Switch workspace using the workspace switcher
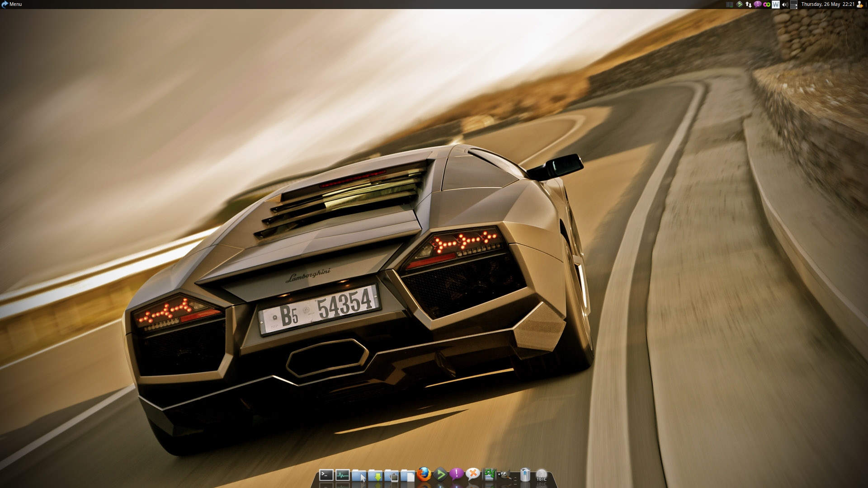868x488 pixels. (794, 5)
